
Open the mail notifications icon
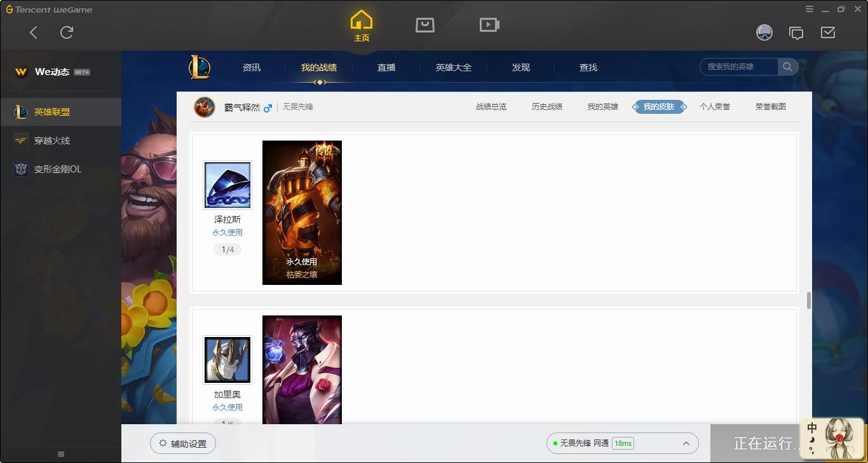coord(828,32)
